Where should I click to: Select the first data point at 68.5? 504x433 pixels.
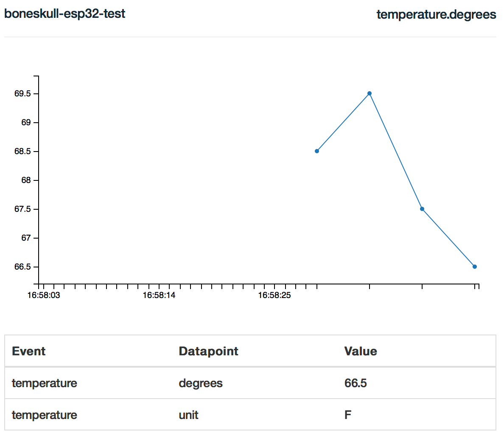[x=317, y=151]
